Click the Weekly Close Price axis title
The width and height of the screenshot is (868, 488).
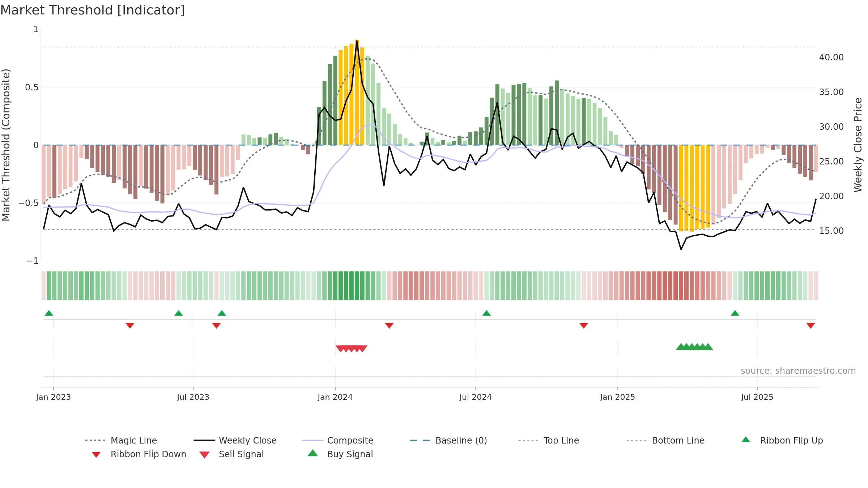858,145
